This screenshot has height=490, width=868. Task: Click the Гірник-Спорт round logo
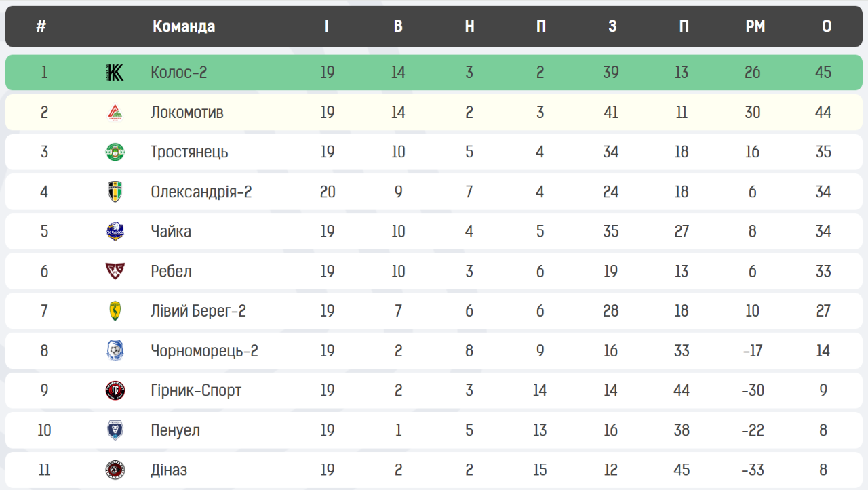coord(115,390)
